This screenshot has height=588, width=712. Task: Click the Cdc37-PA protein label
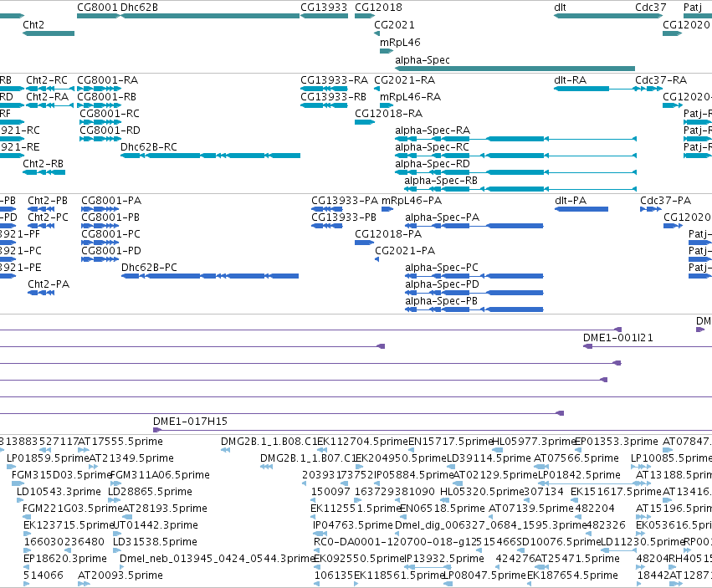(666, 201)
